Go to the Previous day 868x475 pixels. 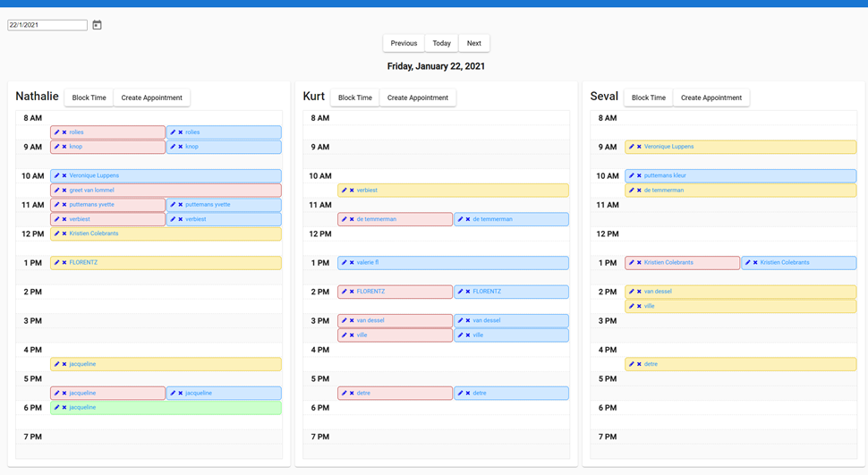coord(404,43)
